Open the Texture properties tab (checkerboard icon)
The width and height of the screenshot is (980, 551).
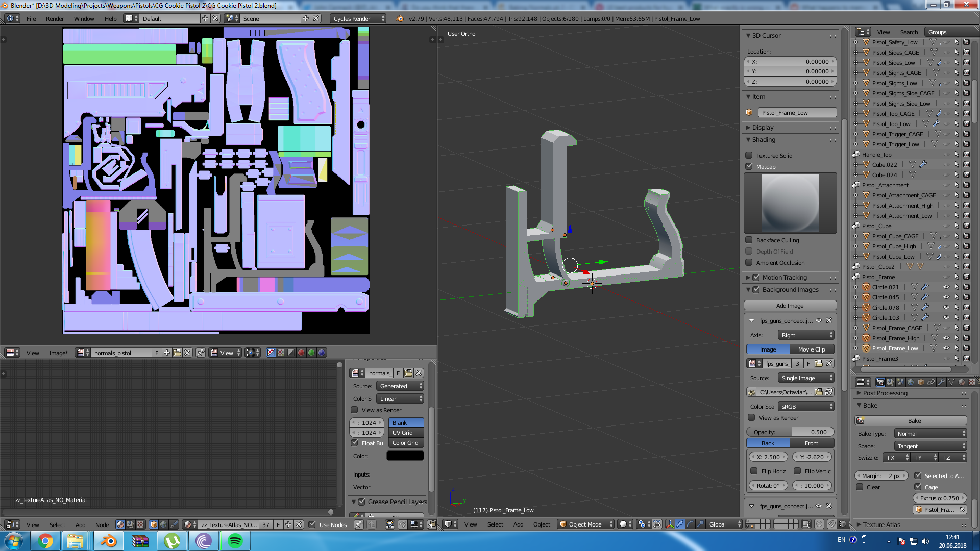972,382
